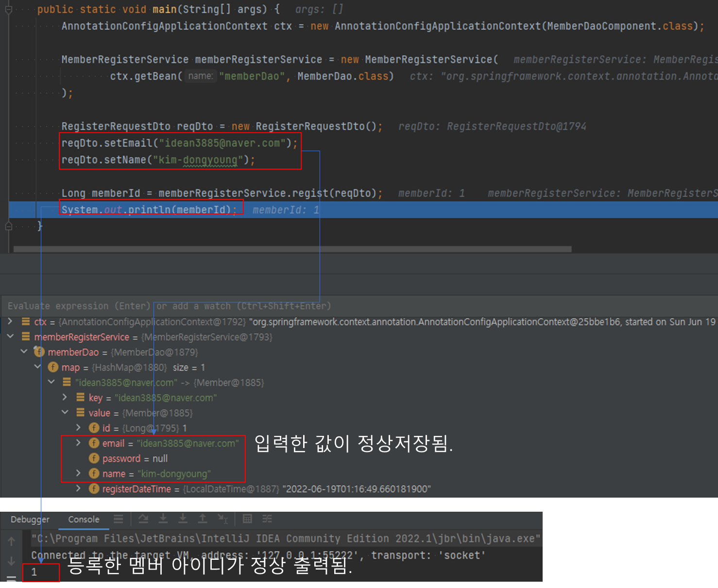Viewport: 718px width, 588px height.
Task: Click the rightmost filter-lines icon in console toolbar
Action: pyautogui.click(x=267, y=519)
